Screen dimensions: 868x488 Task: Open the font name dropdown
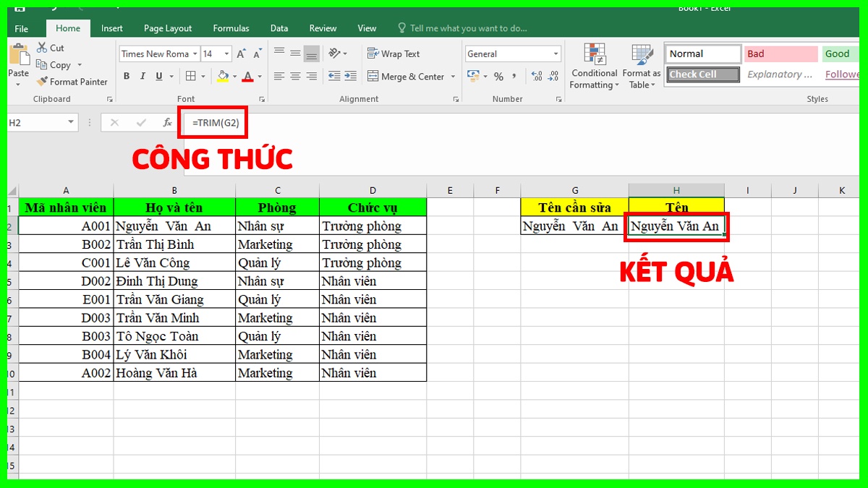[x=194, y=54]
